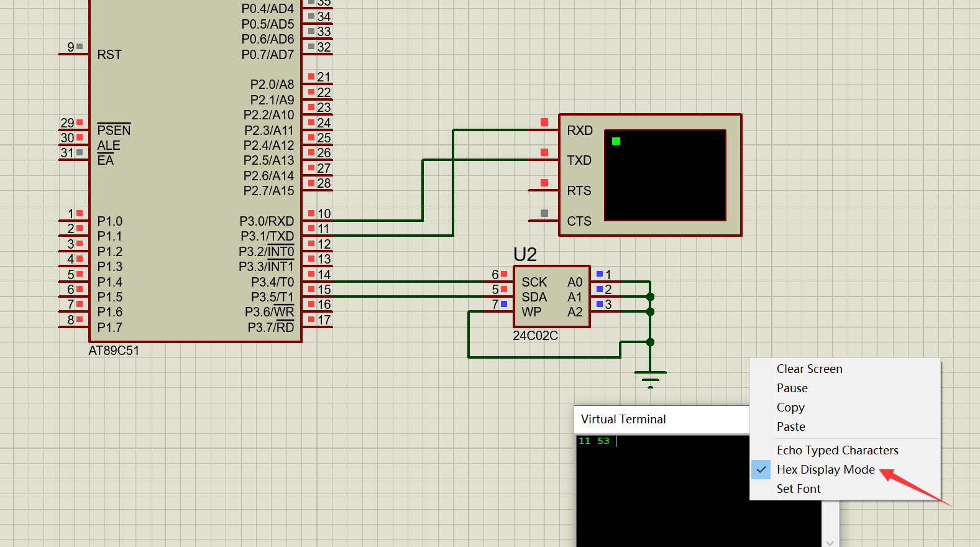Click the CTS pin label

pyautogui.click(x=579, y=221)
